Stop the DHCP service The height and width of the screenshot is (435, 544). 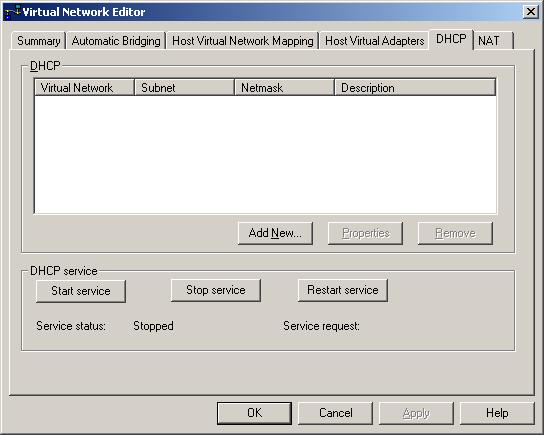(216, 290)
